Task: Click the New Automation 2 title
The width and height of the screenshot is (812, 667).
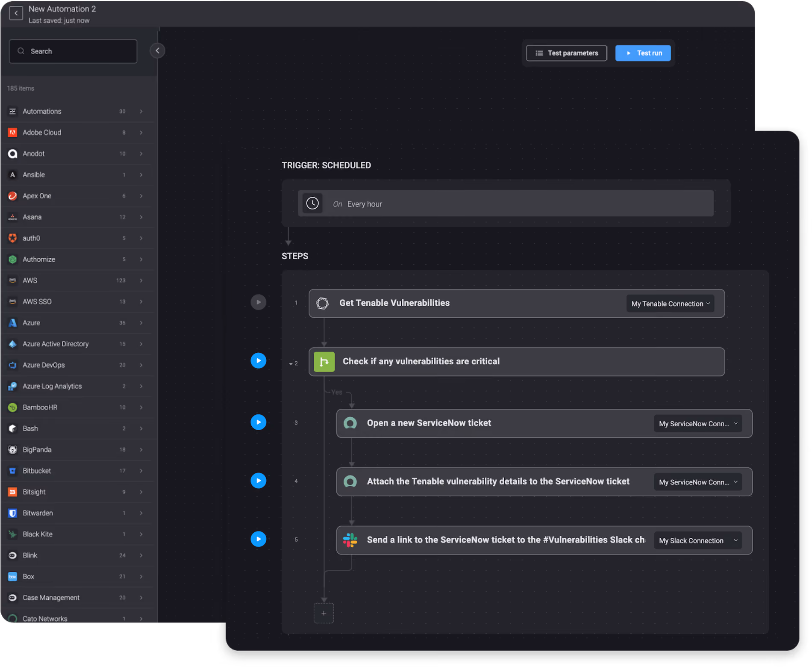Action: (x=62, y=9)
